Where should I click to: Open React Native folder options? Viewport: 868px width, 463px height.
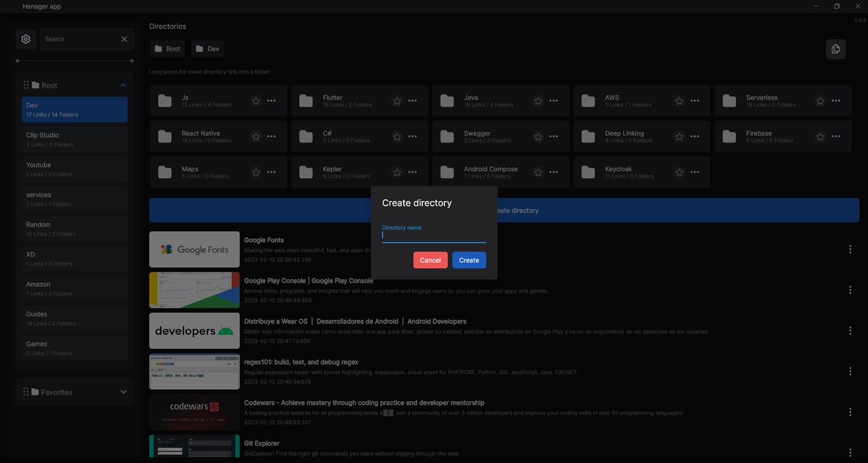(271, 136)
